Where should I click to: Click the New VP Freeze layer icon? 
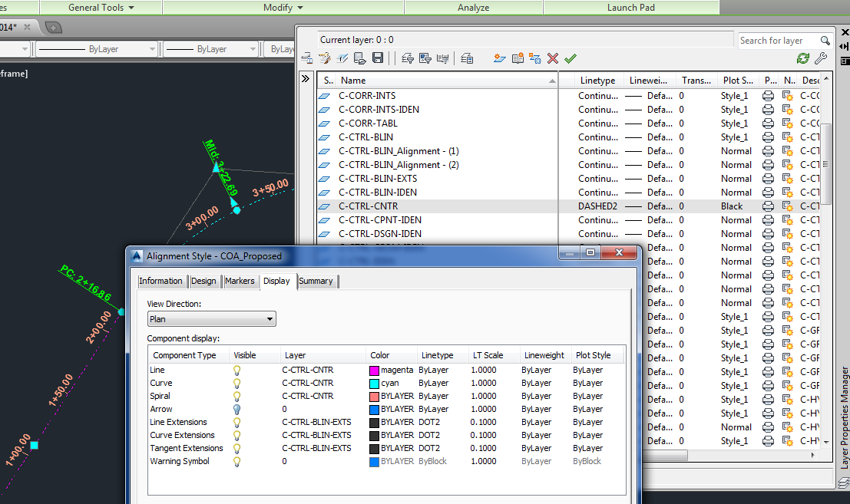535,58
